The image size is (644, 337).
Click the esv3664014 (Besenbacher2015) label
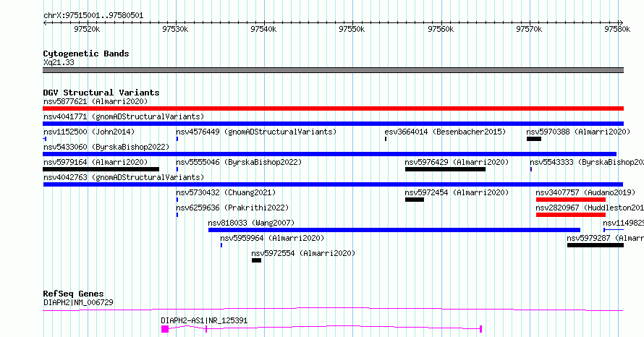click(445, 132)
